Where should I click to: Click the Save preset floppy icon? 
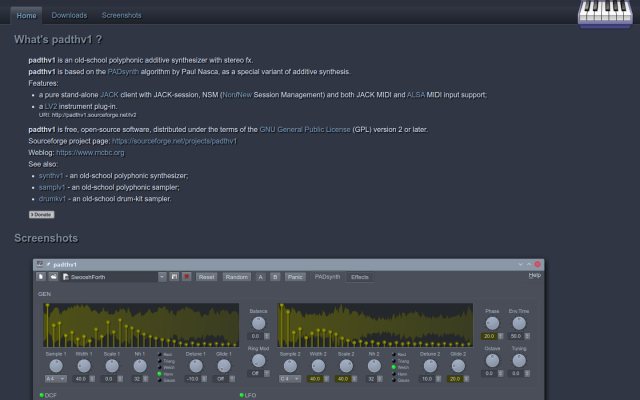click(174, 277)
